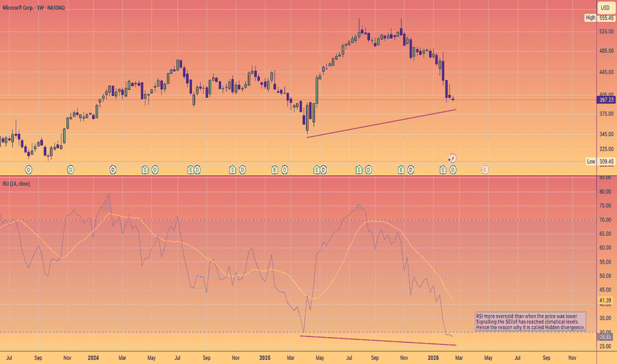The height and width of the screenshot is (364, 617).
Task: Click the RSI value label 28.45
Action: click(x=606, y=338)
